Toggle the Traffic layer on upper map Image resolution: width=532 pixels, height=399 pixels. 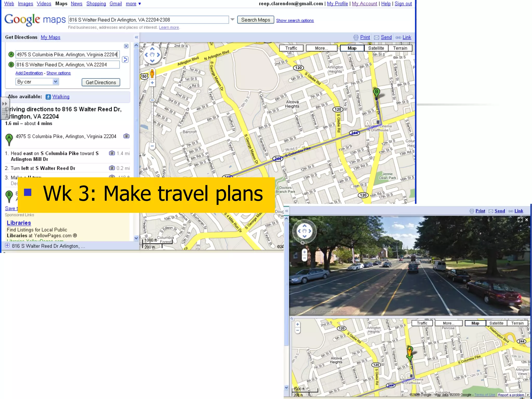[291, 48]
